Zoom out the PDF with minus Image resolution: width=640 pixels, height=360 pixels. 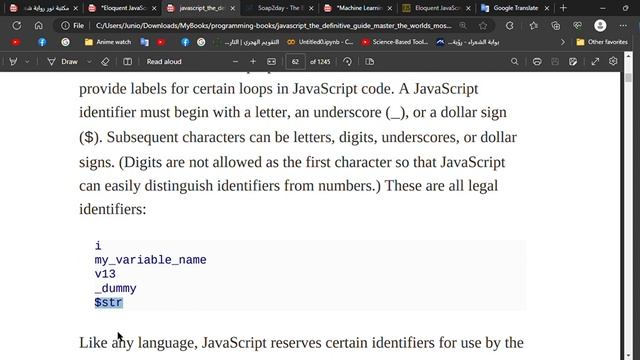(x=235, y=62)
